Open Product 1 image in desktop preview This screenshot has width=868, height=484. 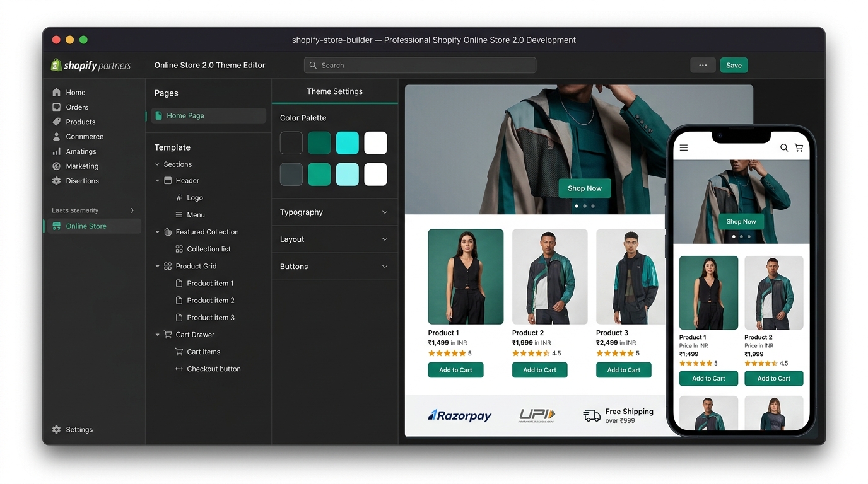pos(466,277)
